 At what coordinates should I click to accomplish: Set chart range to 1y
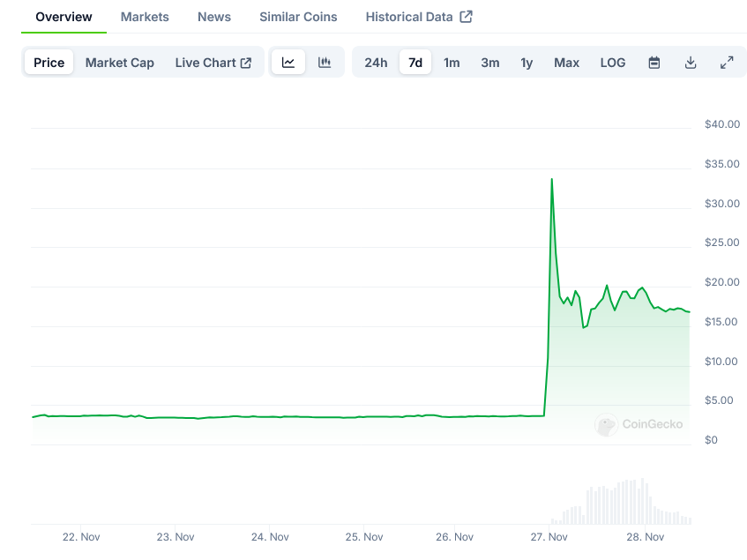[527, 63]
